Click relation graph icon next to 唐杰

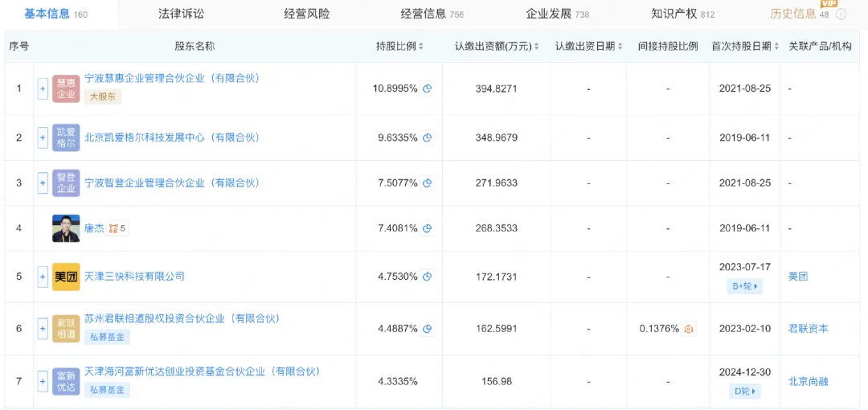pyautogui.click(x=117, y=228)
